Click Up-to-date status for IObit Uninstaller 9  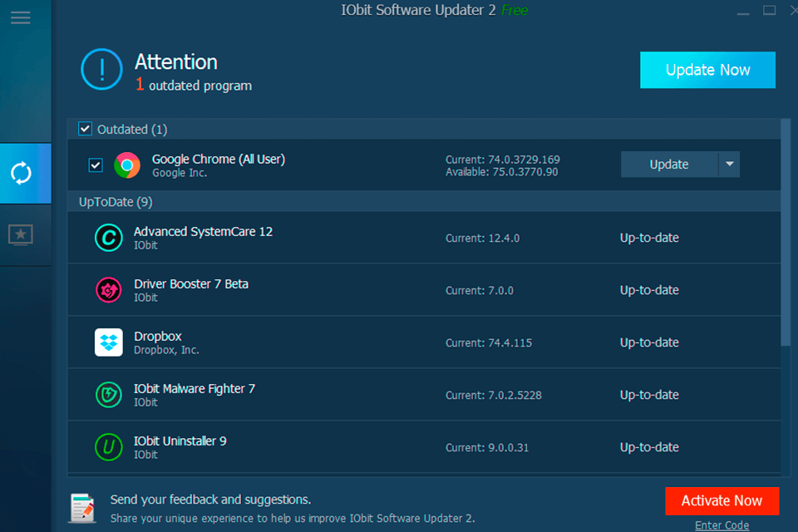tap(649, 447)
